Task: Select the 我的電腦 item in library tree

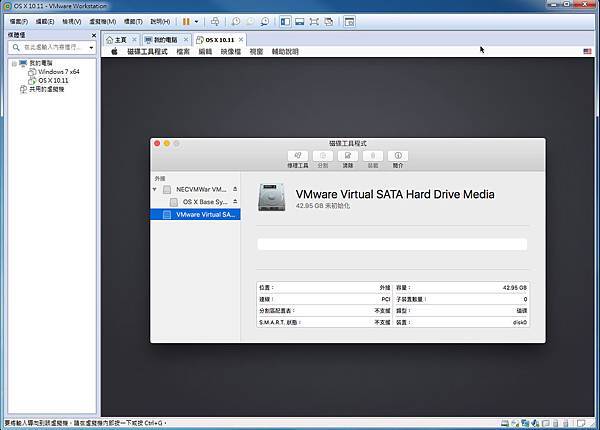Action: click(x=41, y=63)
